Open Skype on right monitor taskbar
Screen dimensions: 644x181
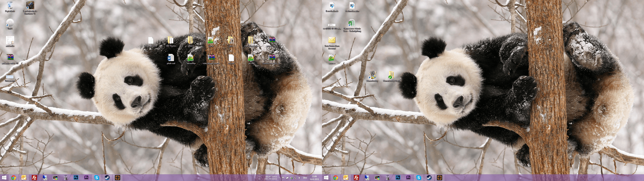(x=419, y=178)
